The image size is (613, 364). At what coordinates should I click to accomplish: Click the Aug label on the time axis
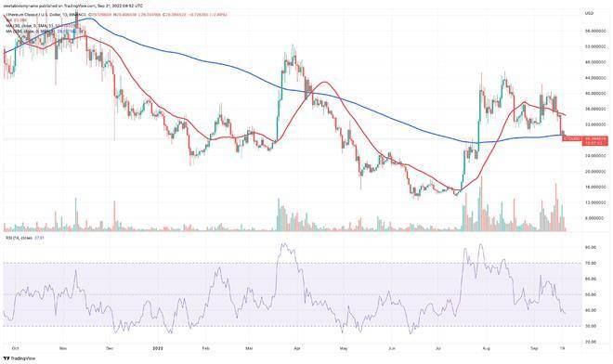486,347
